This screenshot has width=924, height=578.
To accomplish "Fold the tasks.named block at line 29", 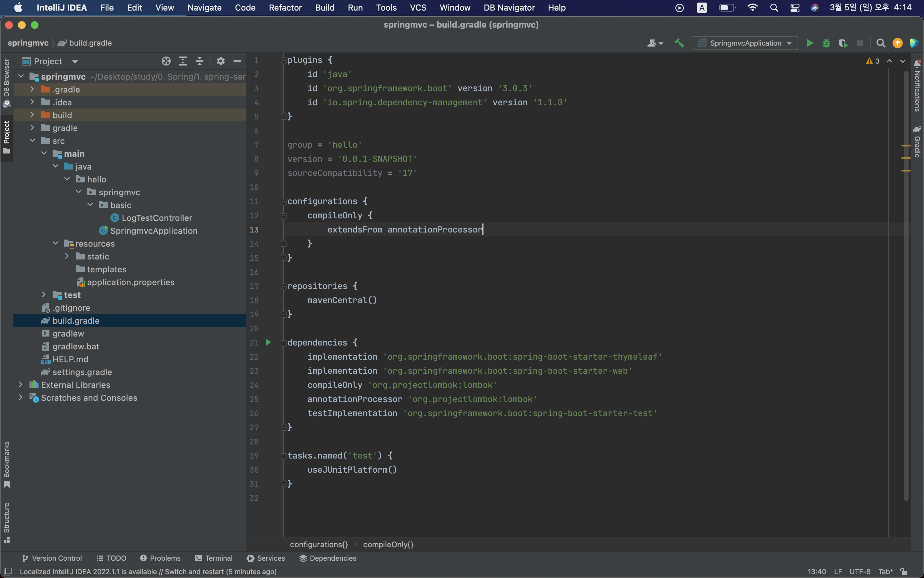I will (283, 456).
